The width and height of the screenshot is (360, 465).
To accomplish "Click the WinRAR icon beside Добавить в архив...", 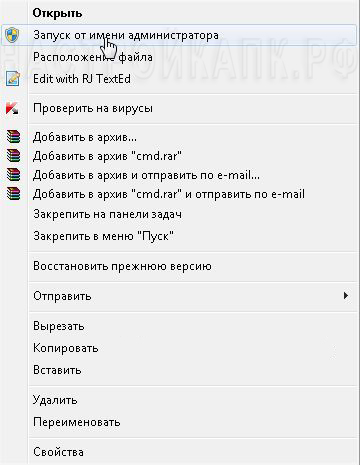I will click(13, 137).
